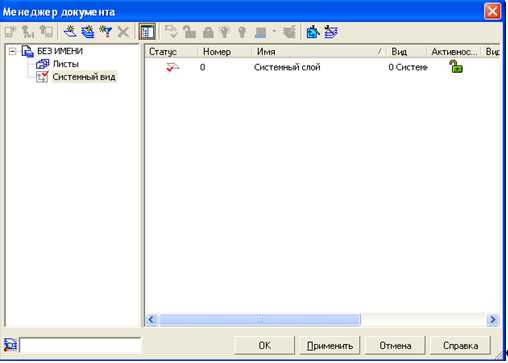Click the blue layer sets icon

(x=313, y=32)
